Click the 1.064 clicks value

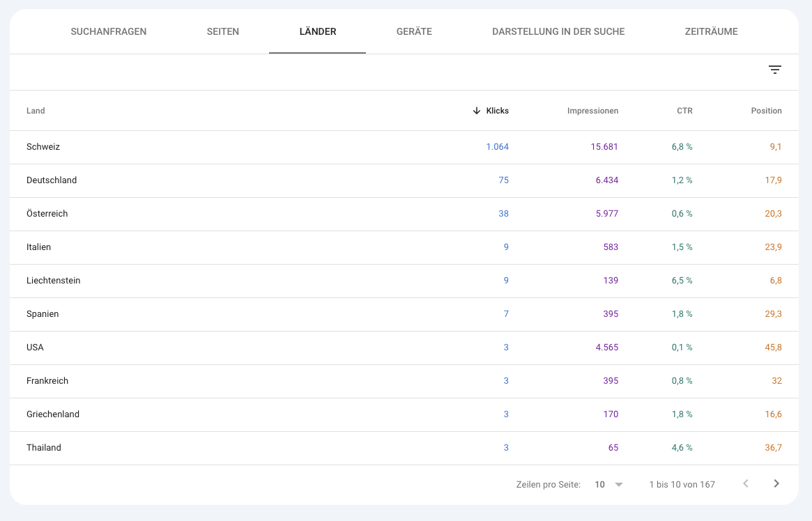[497, 147]
